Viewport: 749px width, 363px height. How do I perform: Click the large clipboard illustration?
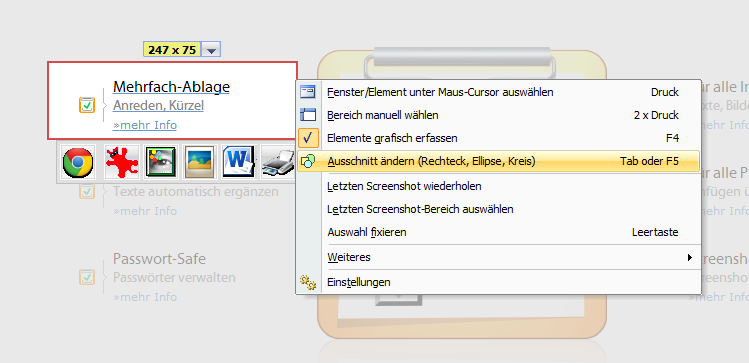462,193
